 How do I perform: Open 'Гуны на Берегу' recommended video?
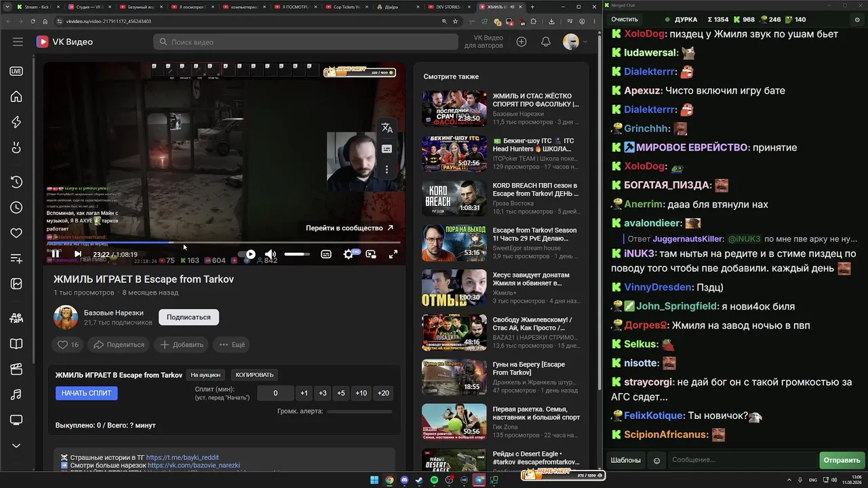(454, 377)
